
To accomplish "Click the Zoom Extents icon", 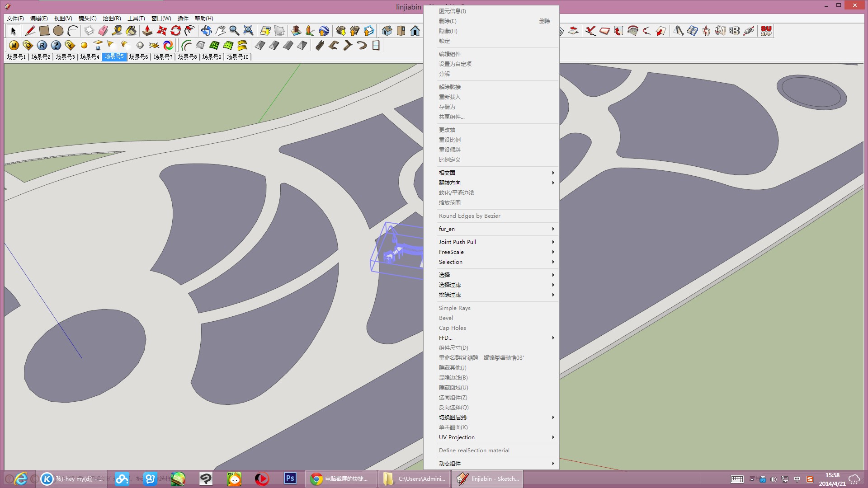I will pyautogui.click(x=248, y=31).
